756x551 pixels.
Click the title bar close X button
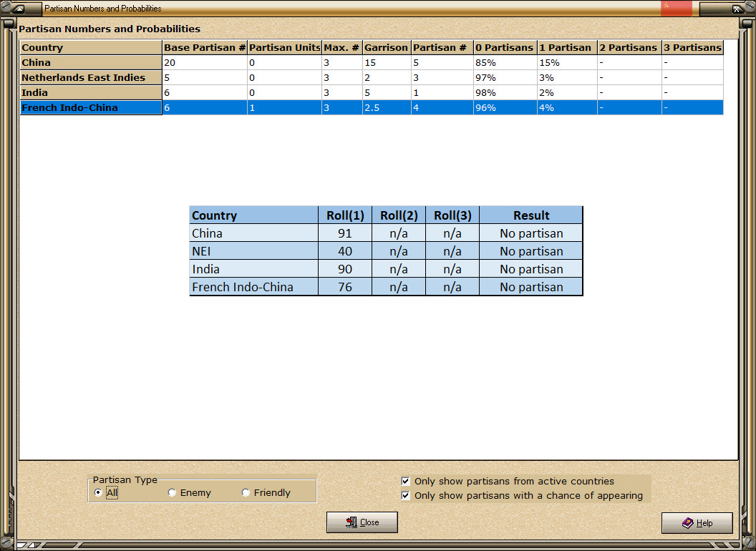pos(737,8)
